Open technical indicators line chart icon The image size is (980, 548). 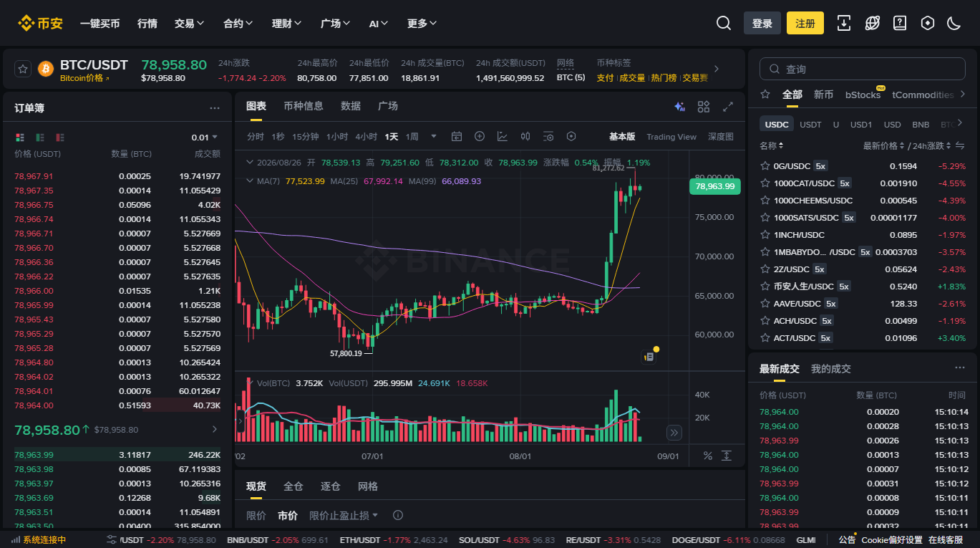[x=503, y=136]
